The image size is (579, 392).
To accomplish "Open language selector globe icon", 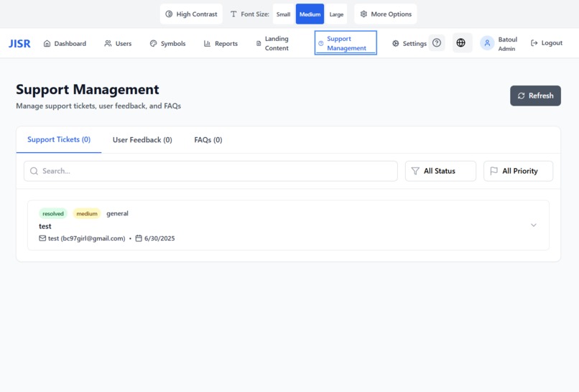I will (x=461, y=43).
